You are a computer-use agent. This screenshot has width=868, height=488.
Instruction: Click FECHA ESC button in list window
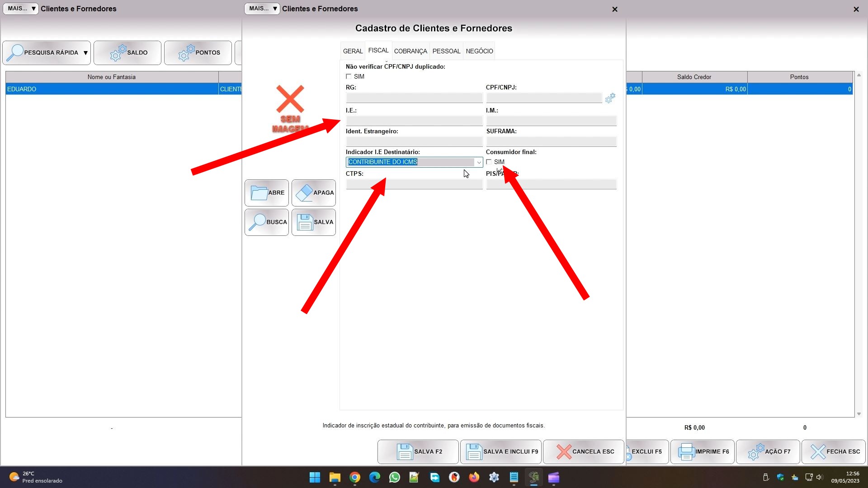[834, 452]
